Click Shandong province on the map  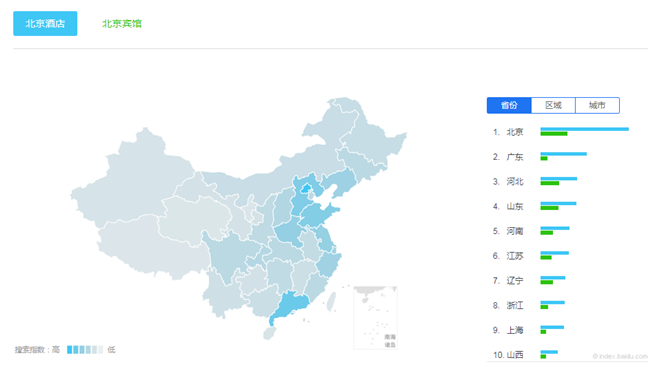tap(320, 216)
